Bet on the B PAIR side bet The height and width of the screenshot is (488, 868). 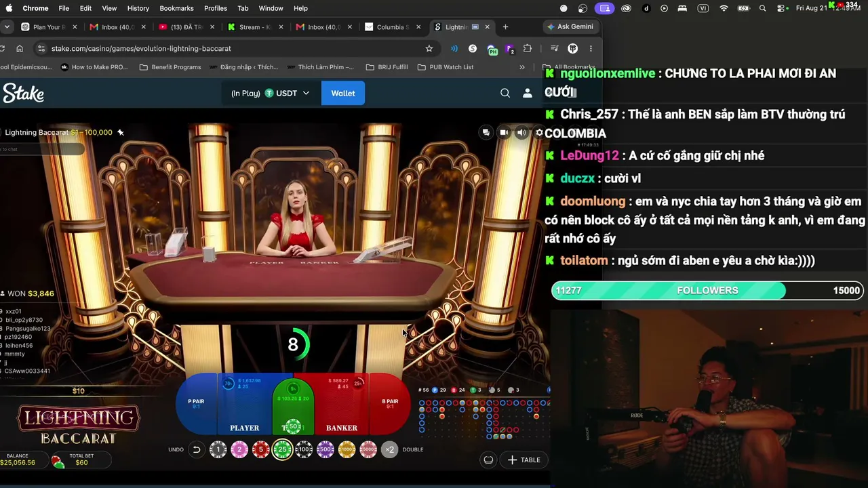click(390, 404)
